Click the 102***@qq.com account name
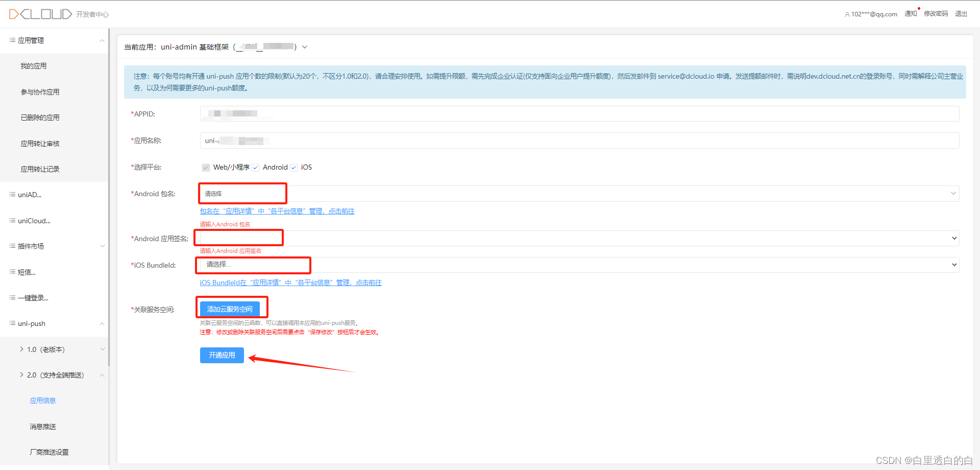The image size is (980, 470). (x=874, y=14)
